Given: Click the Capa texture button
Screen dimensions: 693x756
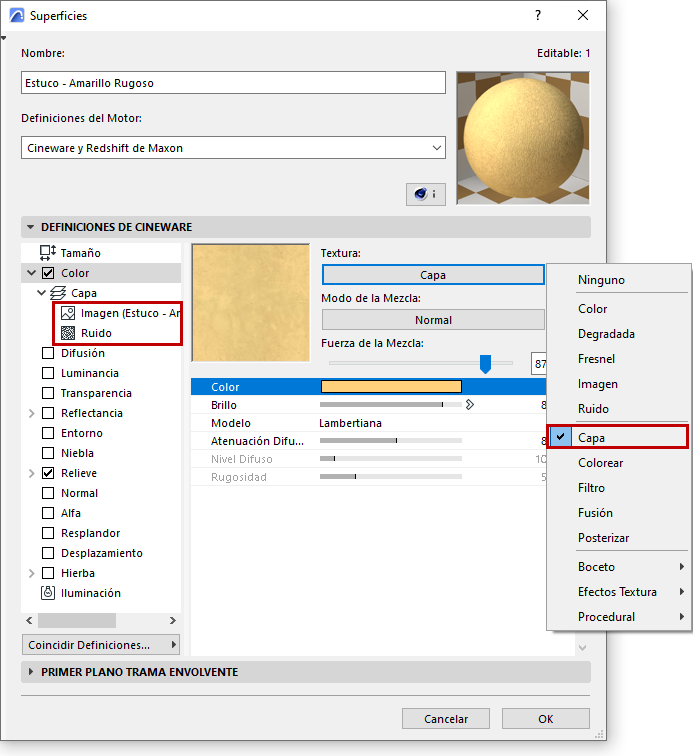Looking at the screenshot, I should click(x=433, y=275).
